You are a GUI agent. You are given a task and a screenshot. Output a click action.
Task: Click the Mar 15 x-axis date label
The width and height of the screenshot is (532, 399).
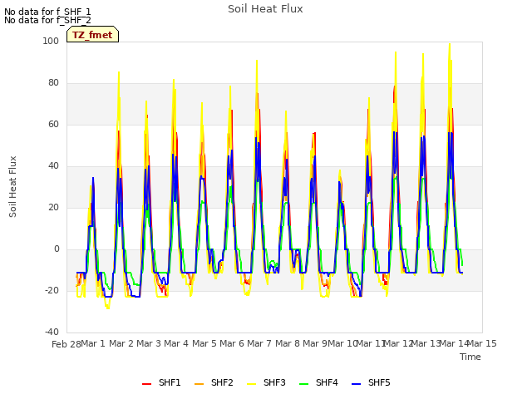[x=482, y=343]
